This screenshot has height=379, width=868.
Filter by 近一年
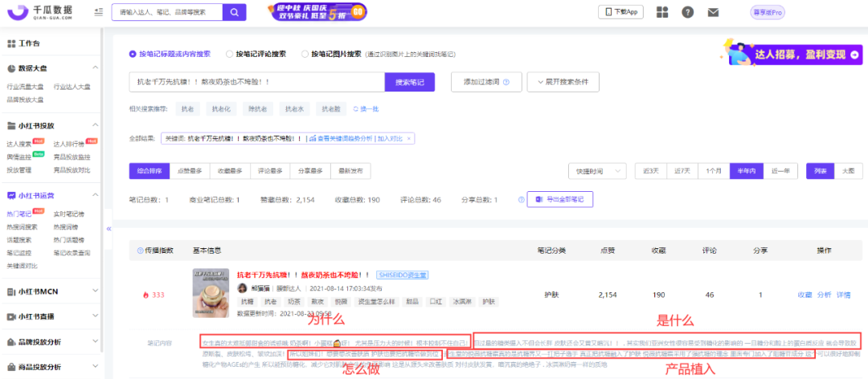point(780,171)
